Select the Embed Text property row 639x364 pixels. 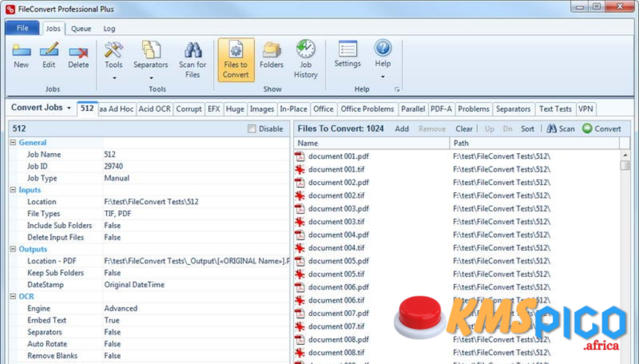coord(149,321)
